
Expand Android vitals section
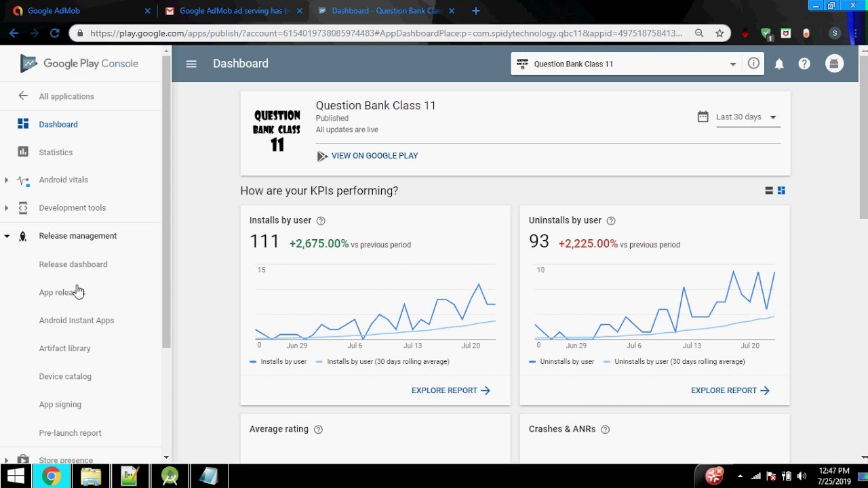[7, 180]
